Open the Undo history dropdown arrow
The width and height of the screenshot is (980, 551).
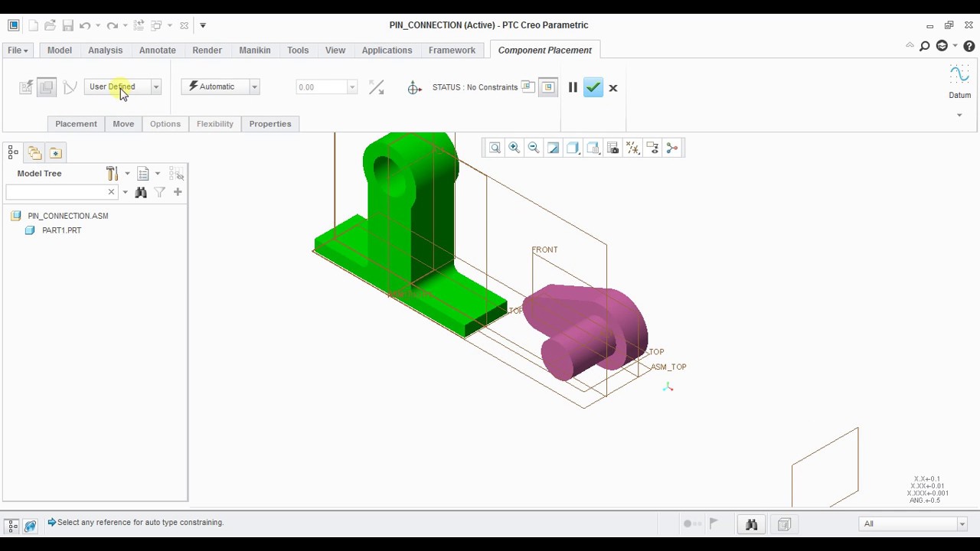pos(97,25)
